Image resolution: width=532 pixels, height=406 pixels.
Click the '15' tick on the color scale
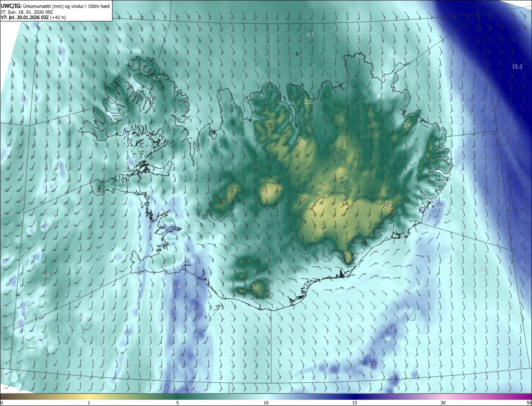pyautogui.click(x=355, y=403)
